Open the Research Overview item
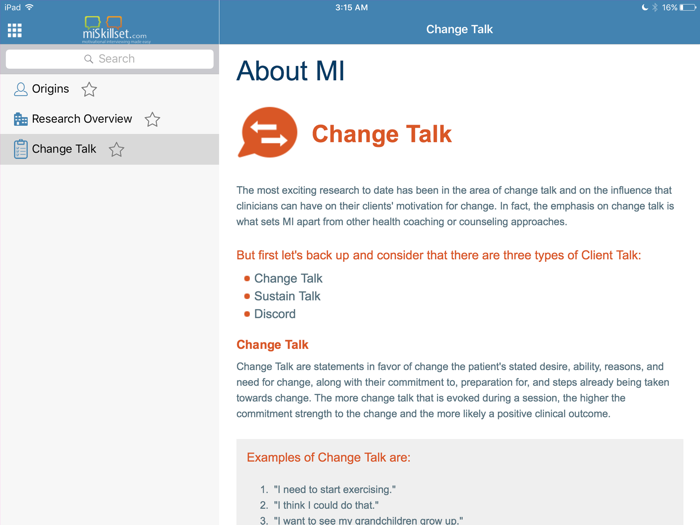The height and width of the screenshot is (525, 700). pos(109,119)
